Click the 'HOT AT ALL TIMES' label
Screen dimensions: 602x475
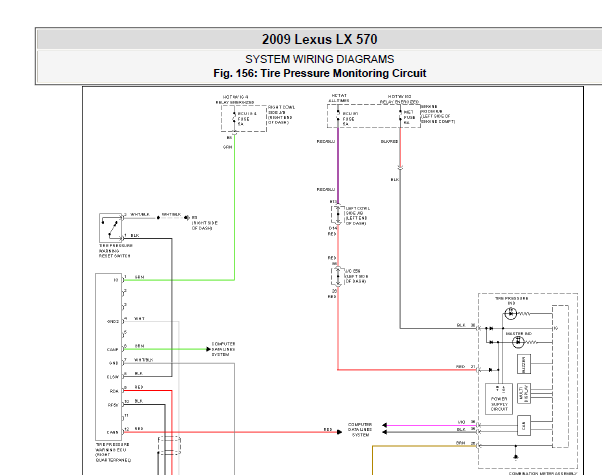pos(339,98)
